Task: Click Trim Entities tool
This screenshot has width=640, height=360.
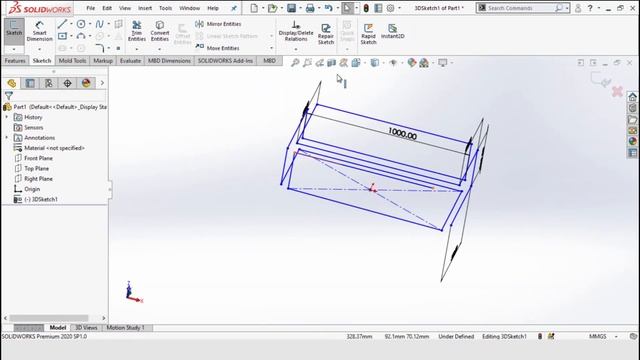Action: click(x=137, y=31)
